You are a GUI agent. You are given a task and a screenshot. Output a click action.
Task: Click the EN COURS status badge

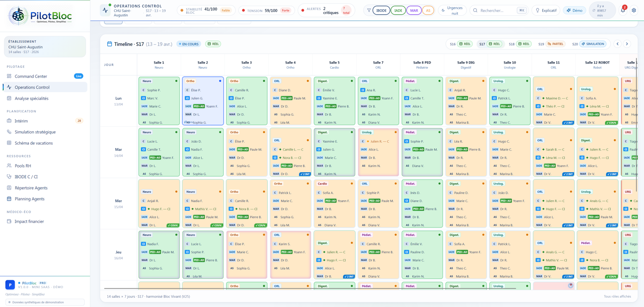(x=189, y=44)
